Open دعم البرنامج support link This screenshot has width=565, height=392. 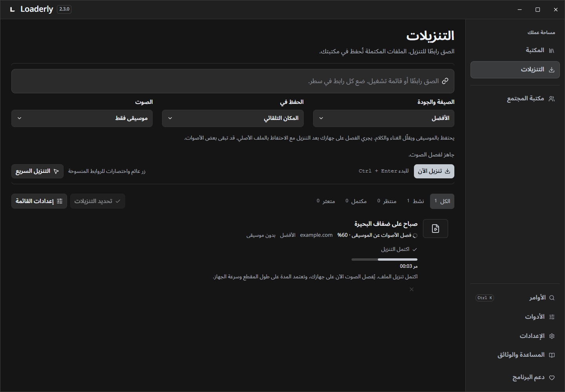coord(515,377)
